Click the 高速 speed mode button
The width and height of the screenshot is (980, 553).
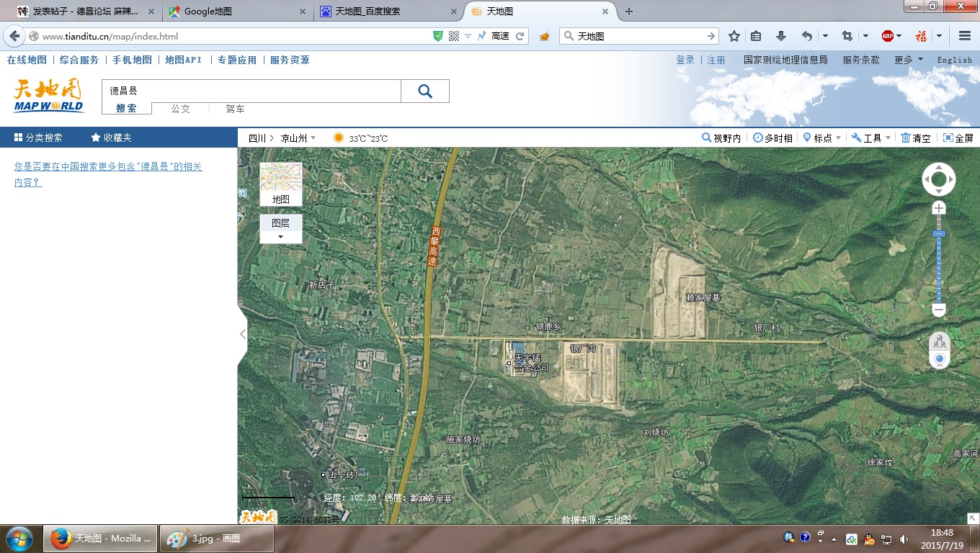point(494,36)
